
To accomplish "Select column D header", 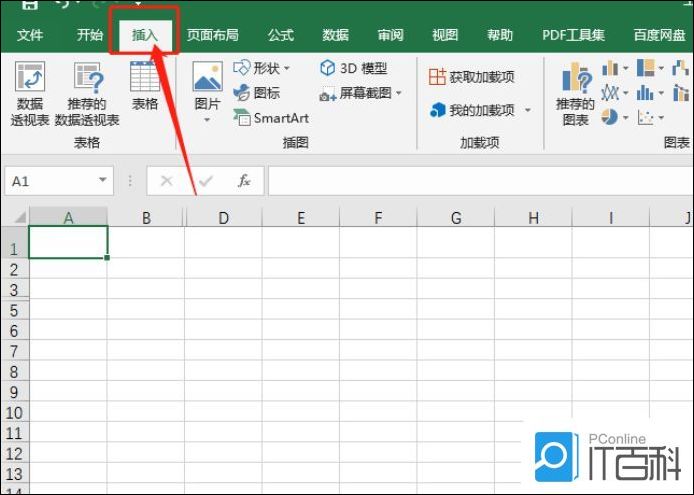I will coord(224,217).
